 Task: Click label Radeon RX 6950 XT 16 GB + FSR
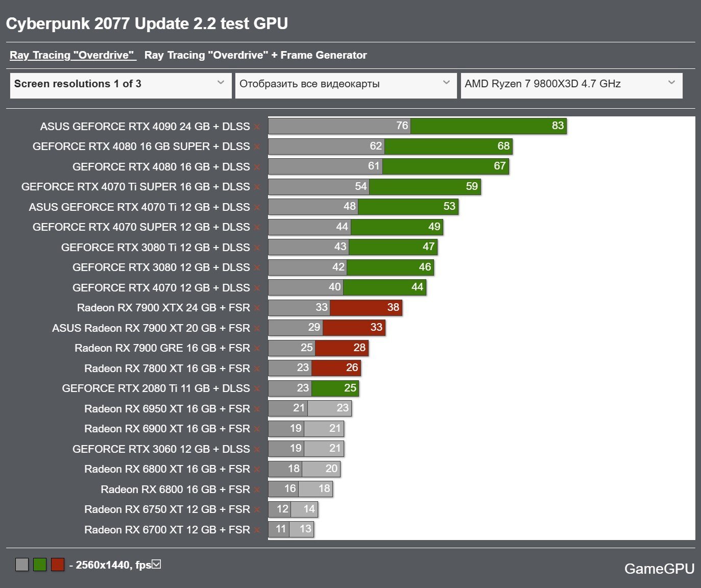[x=167, y=409]
